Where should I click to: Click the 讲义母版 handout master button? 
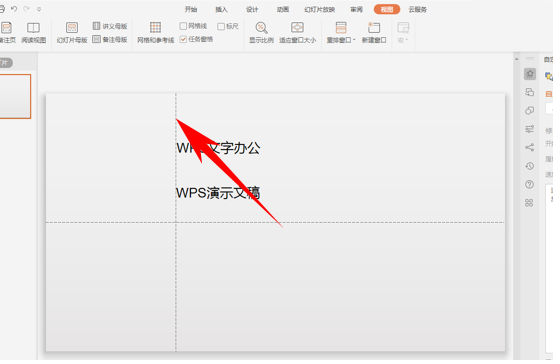point(110,26)
